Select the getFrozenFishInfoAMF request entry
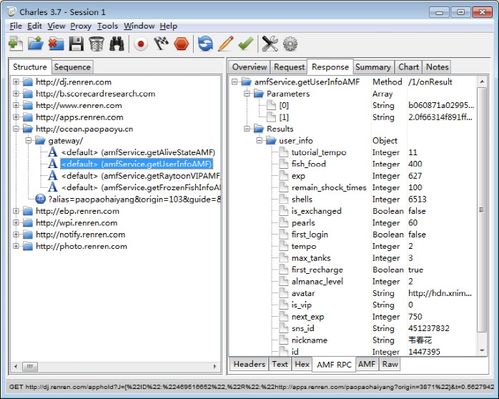Screen dimensions: 499x399 click(140, 187)
